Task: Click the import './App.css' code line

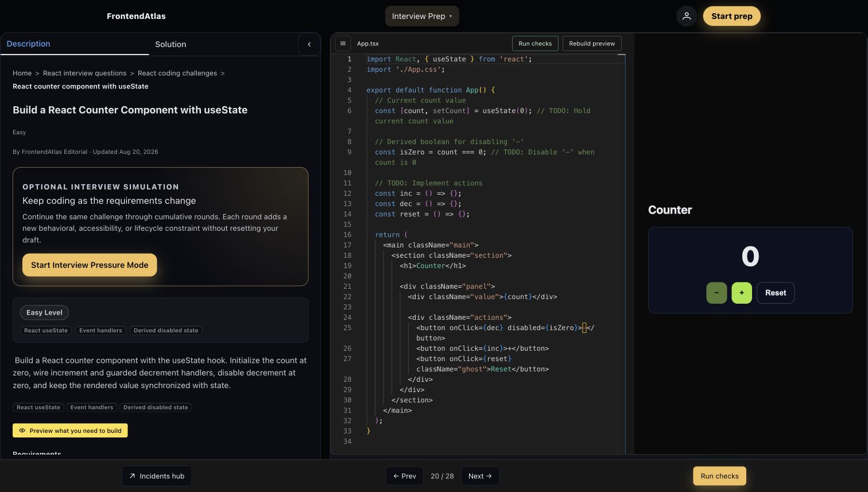Action: 405,69
